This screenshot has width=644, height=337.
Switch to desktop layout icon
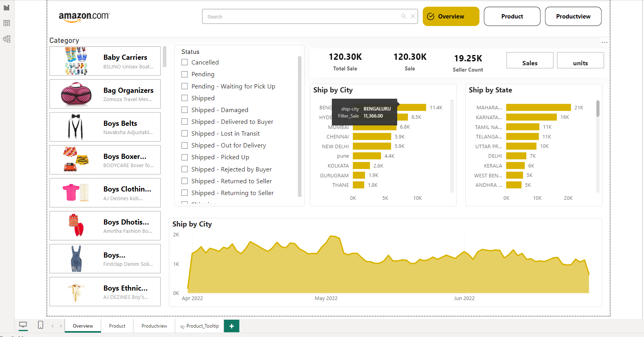(x=23, y=325)
